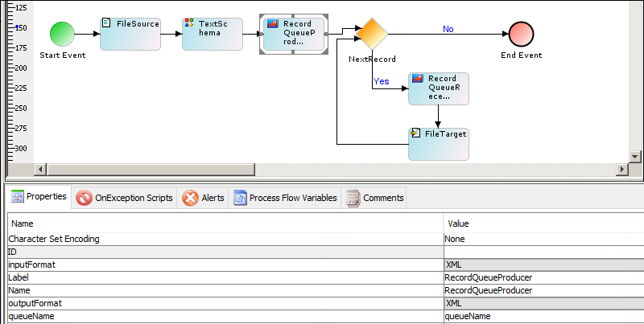Open the Properties tab
Image resolution: width=644 pixels, height=324 pixels.
pos(39,197)
